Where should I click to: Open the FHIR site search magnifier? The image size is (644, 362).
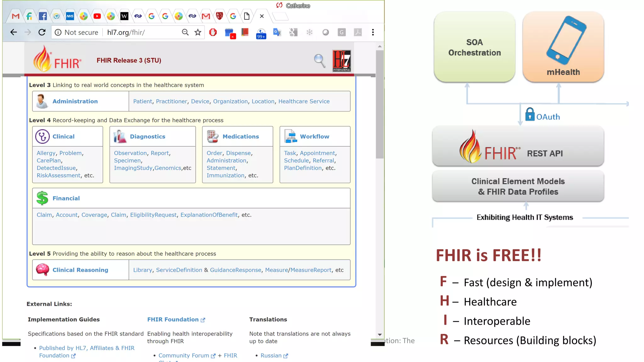319,61
